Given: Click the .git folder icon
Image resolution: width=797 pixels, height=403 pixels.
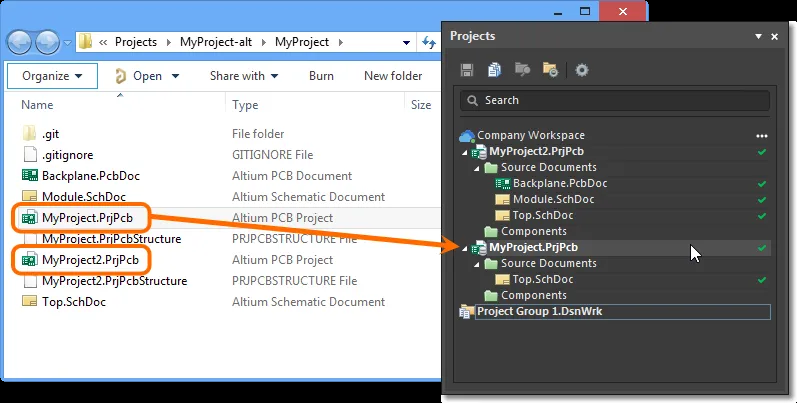Looking at the screenshot, I should pyautogui.click(x=30, y=134).
